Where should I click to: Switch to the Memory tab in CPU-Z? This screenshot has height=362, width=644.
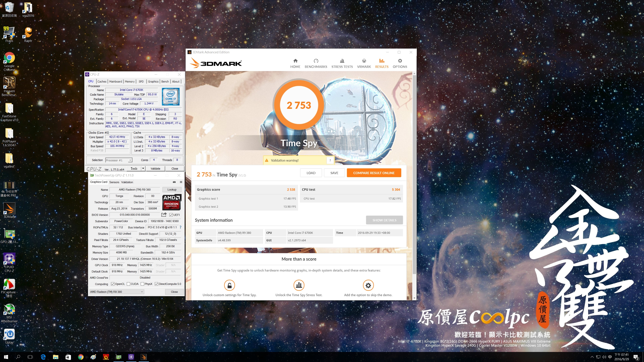(130, 81)
